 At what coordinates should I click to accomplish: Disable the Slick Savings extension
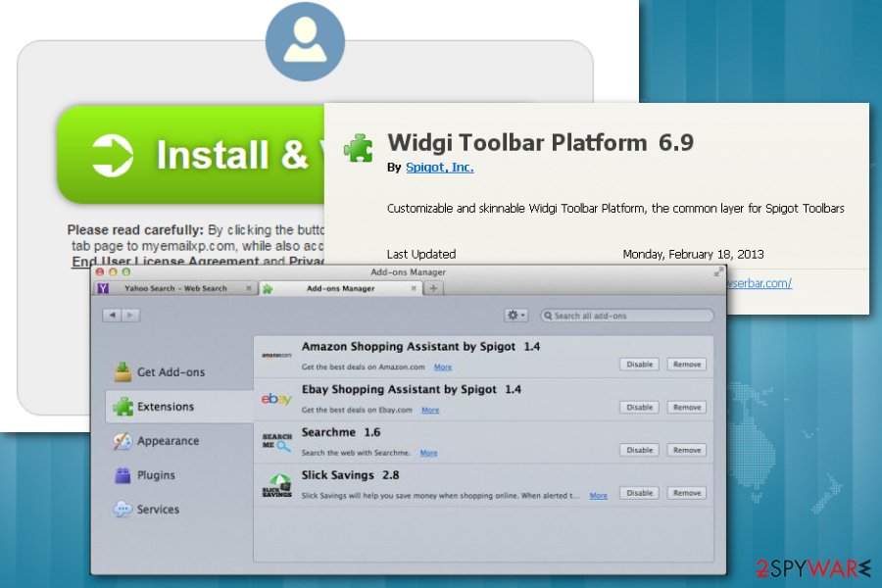click(x=640, y=493)
